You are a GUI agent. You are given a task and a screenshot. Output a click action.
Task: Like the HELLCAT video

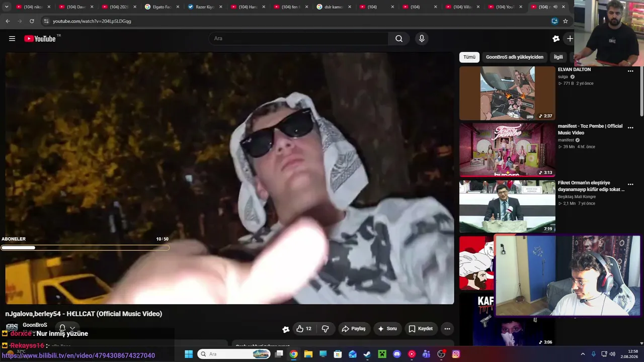(x=304, y=329)
